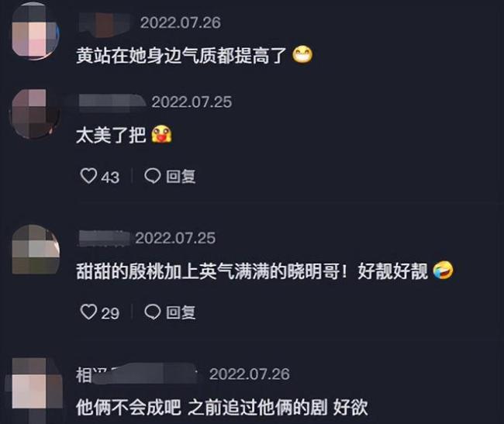The width and height of the screenshot is (504, 424).
Task: Open blurred username above 黄站在她身边 comment
Action: pos(105,23)
